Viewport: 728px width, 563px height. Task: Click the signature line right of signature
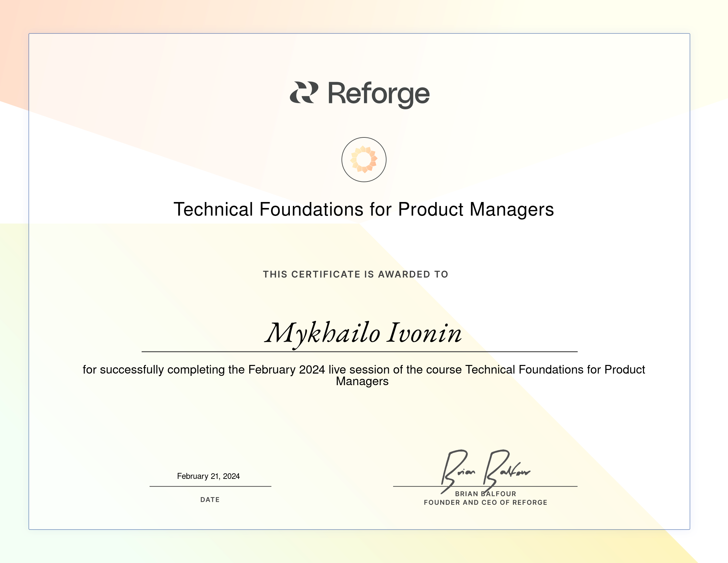553,486
